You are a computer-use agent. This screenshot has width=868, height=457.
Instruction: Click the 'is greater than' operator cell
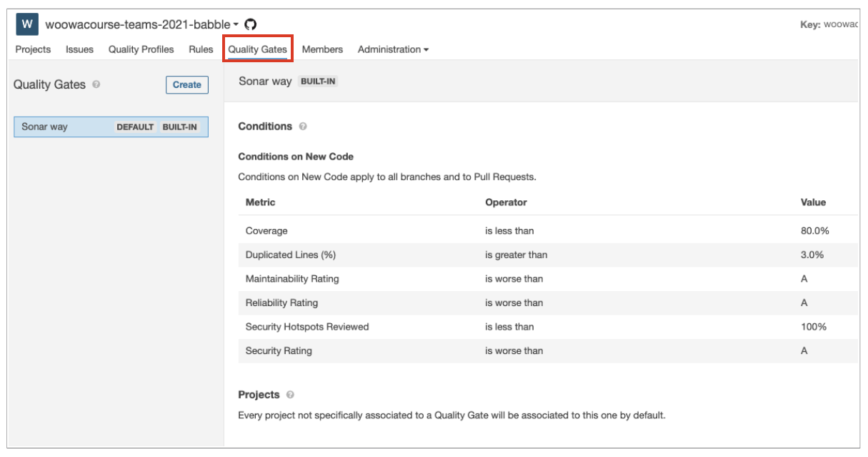[517, 255]
